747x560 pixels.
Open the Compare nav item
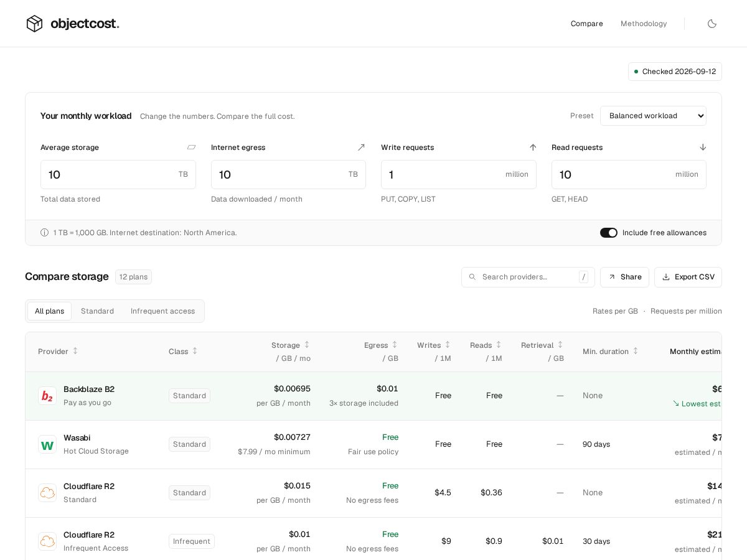[x=586, y=24]
